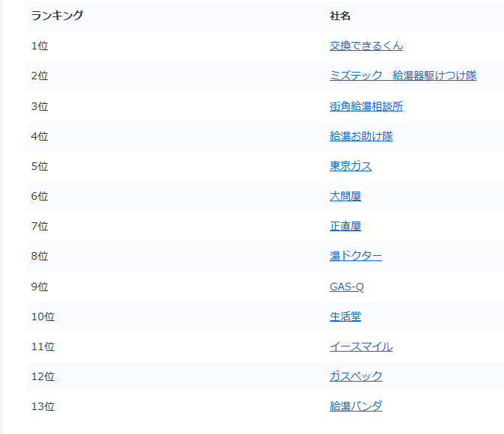The height and width of the screenshot is (434, 504).
Task: Visit the 正直屋 link
Action: pyautogui.click(x=345, y=226)
